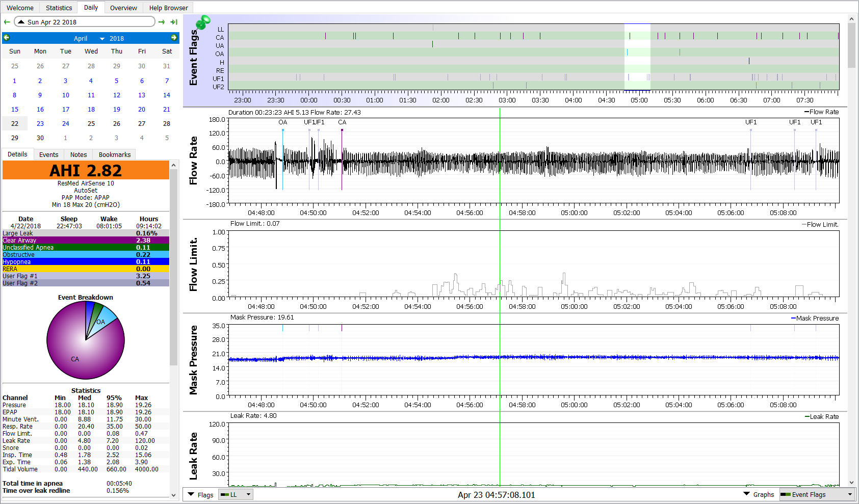Select the Daily tab
Screen dimensions: 859x504
click(x=91, y=7)
